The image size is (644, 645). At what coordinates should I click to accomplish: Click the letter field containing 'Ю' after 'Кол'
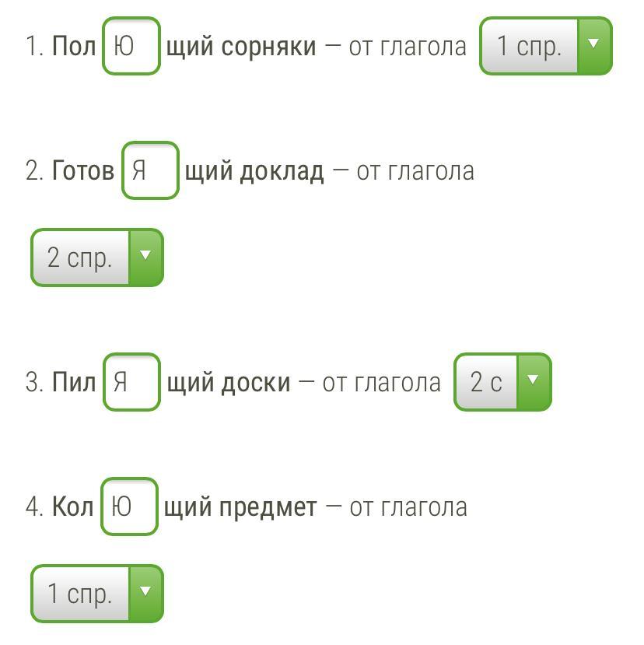click(x=129, y=507)
